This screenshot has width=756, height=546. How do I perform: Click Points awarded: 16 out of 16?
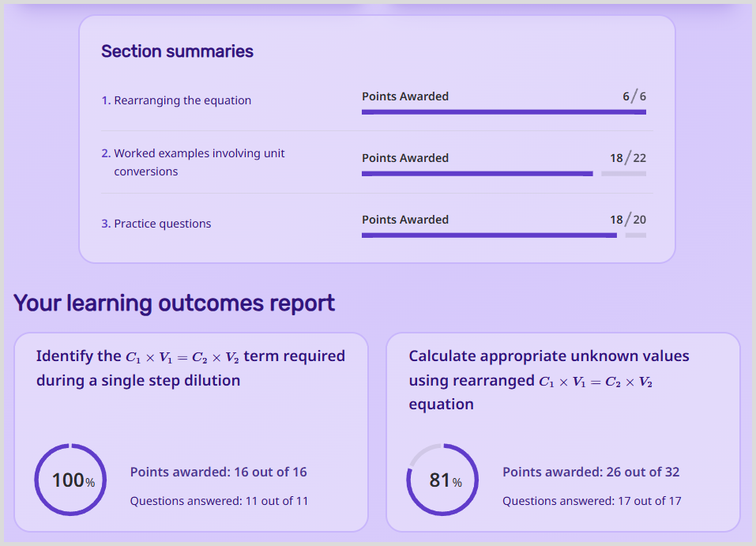pyautogui.click(x=218, y=472)
